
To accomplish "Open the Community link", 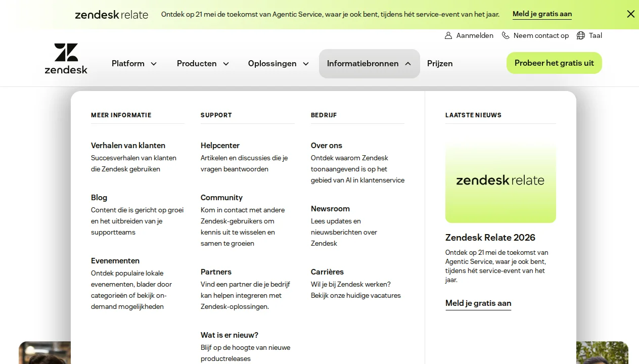I will point(221,197).
